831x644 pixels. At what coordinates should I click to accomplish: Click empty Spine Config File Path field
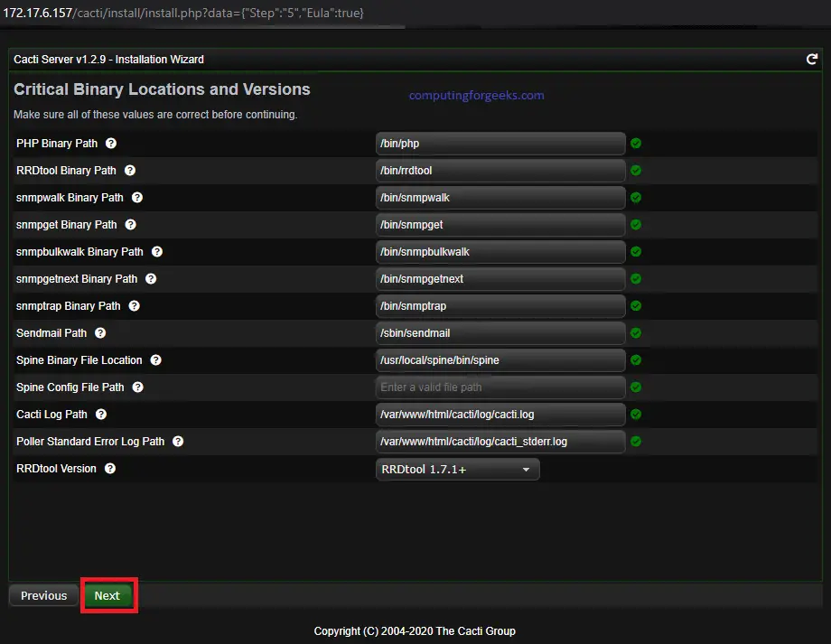coord(500,387)
